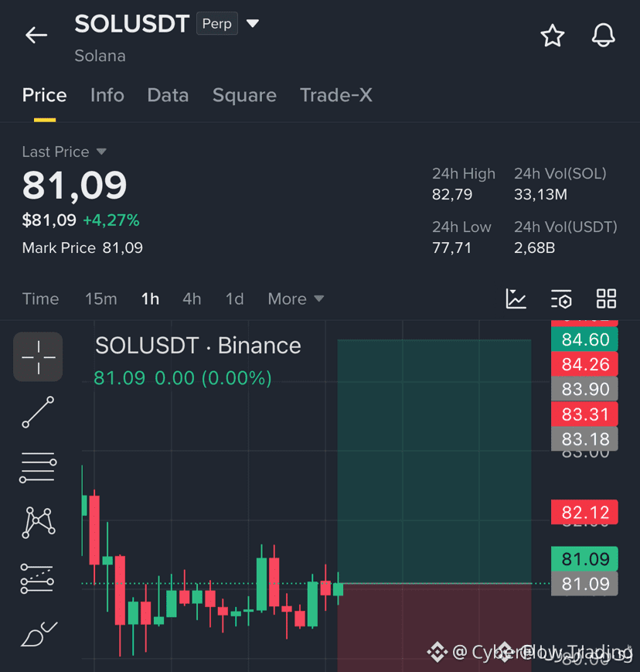Switch to the Price tab
Image resolution: width=640 pixels, height=672 pixels.
[45, 95]
